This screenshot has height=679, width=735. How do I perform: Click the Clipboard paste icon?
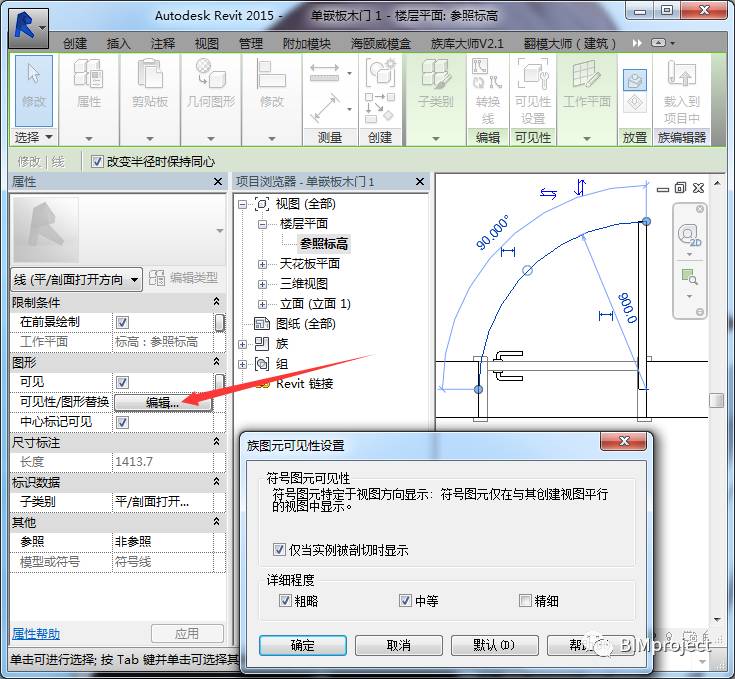point(150,74)
